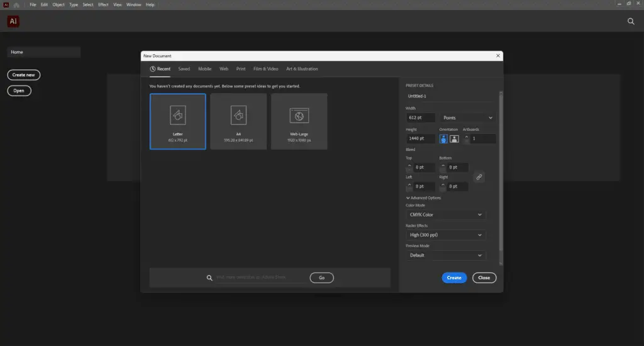Adjust the Right bleed stepper arrows
Screen dimensions: 644x346
[x=443, y=187]
